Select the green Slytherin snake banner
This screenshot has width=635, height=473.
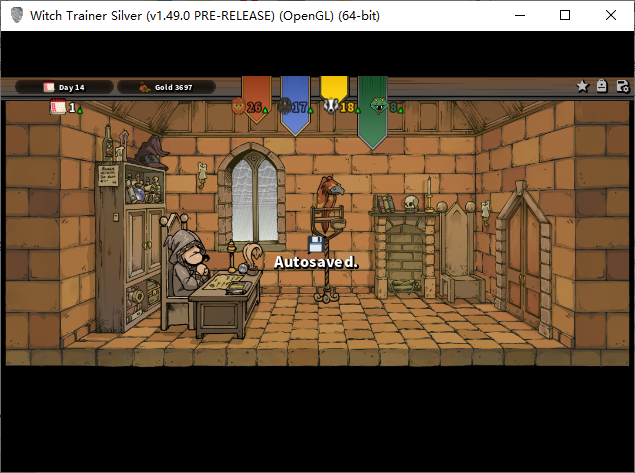[x=373, y=113]
